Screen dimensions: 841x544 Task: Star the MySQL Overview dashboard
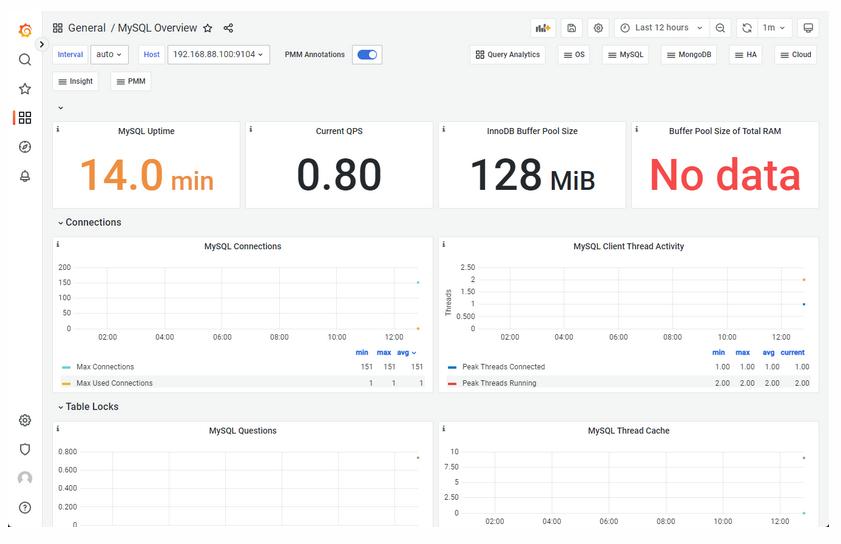pos(208,28)
